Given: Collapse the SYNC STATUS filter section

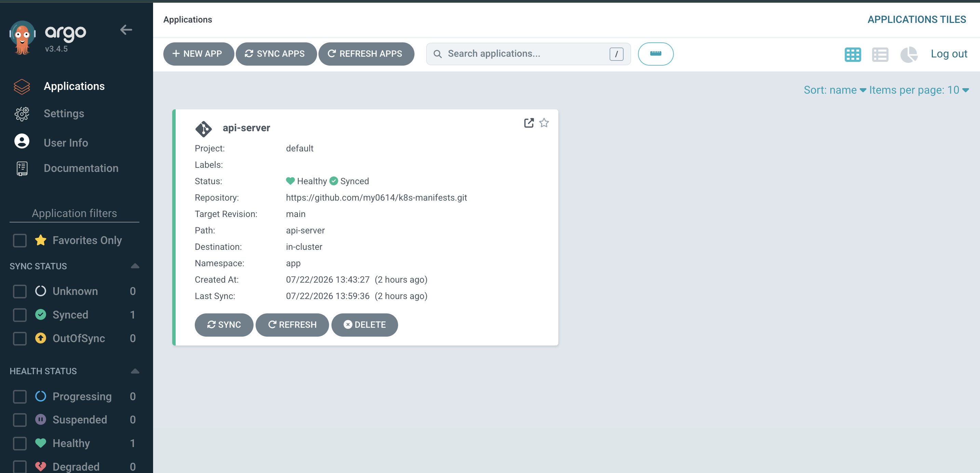Looking at the screenshot, I should tap(135, 266).
